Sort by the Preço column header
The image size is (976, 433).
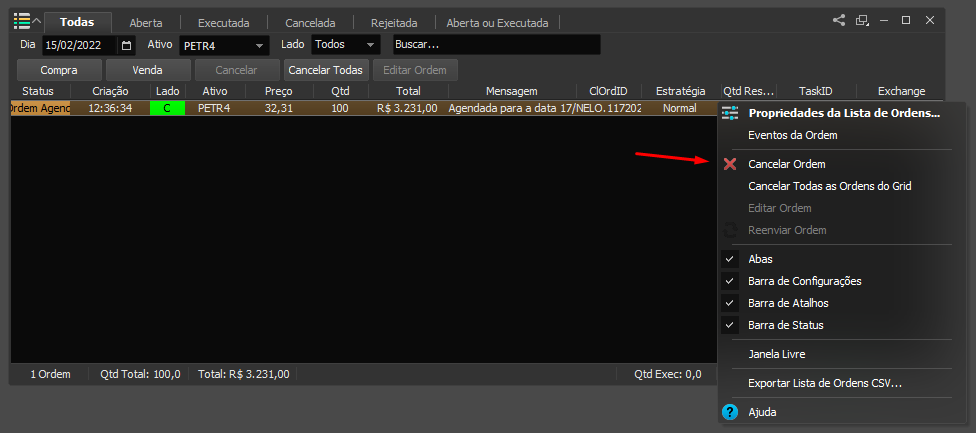[x=278, y=91]
